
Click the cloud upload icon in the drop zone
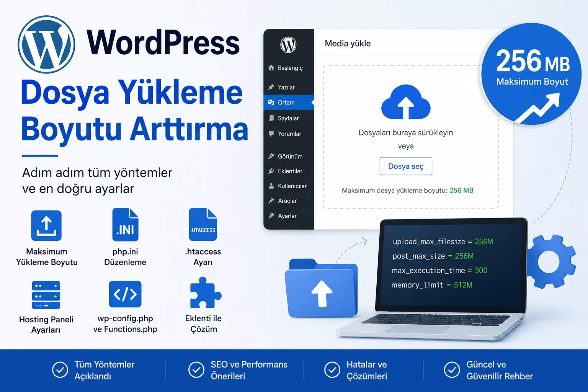[406, 101]
